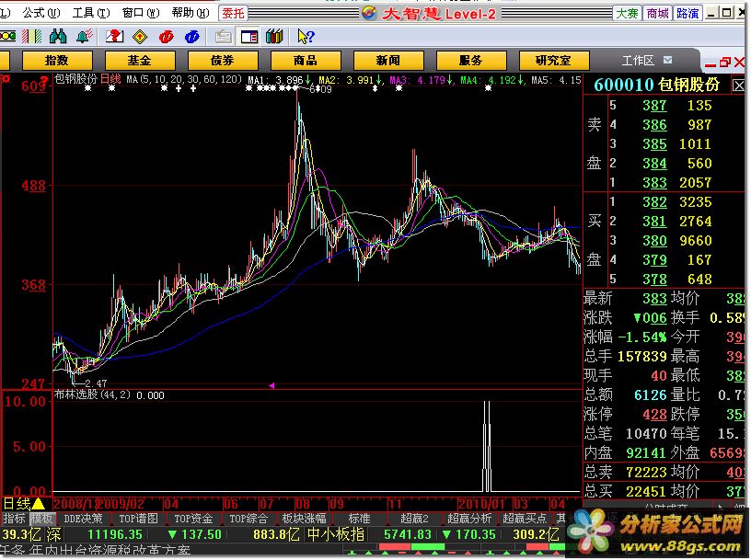This screenshot has width=751, height=560.
Task: Open the 大赛 link at top right
Action: (x=627, y=13)
